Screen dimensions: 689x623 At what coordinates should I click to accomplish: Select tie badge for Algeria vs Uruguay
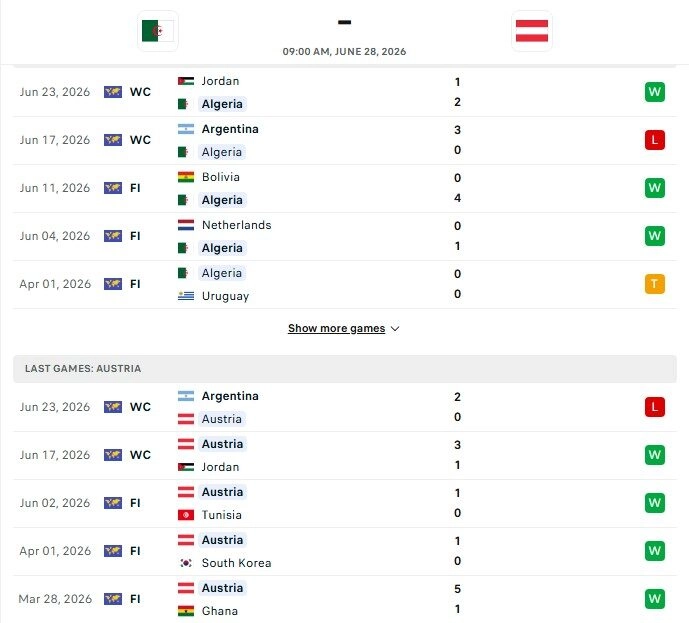[x=654, y=284]
